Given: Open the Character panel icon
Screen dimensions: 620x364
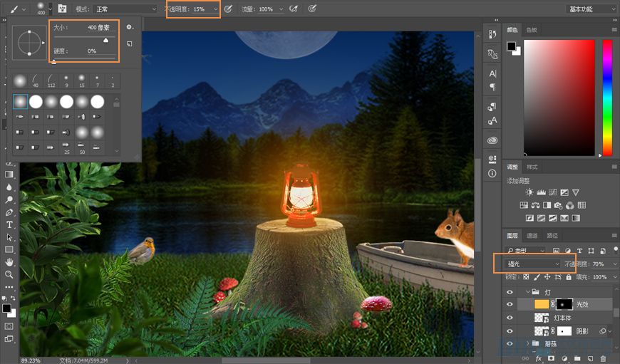Looking at the screenshot, I should [x=492, y=73].
